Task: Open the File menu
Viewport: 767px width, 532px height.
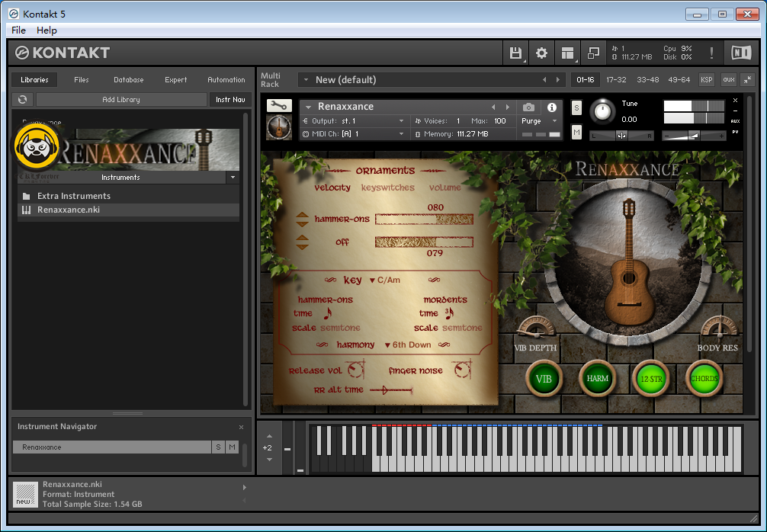Action: click(x=18, y=30)
